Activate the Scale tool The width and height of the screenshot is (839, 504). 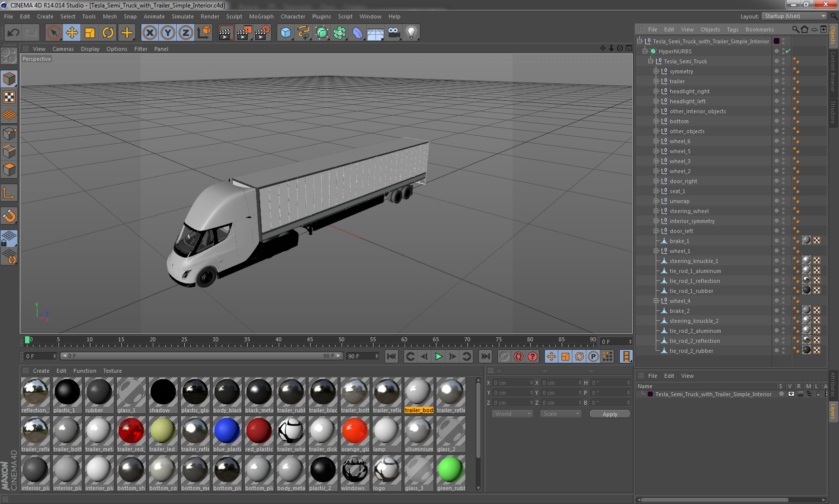point(90,33)
